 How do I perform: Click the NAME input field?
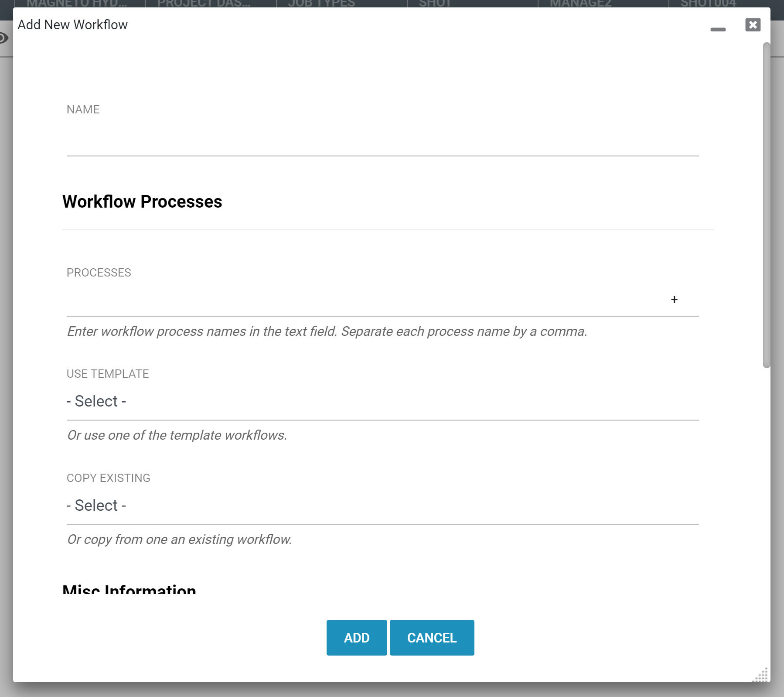[x=382, y=140]
